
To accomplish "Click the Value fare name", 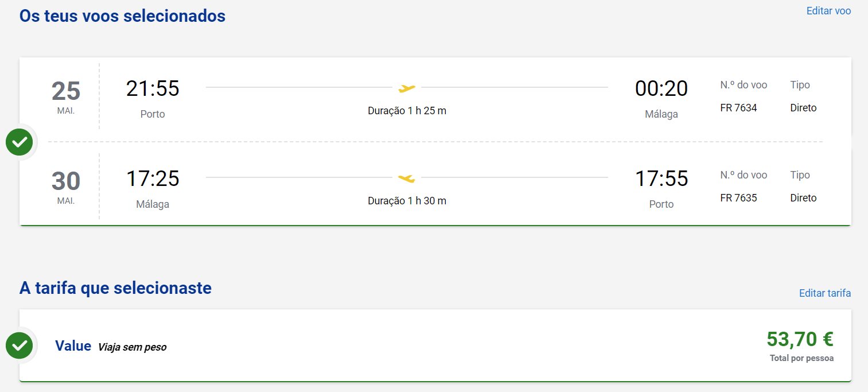I will [73, 346].
